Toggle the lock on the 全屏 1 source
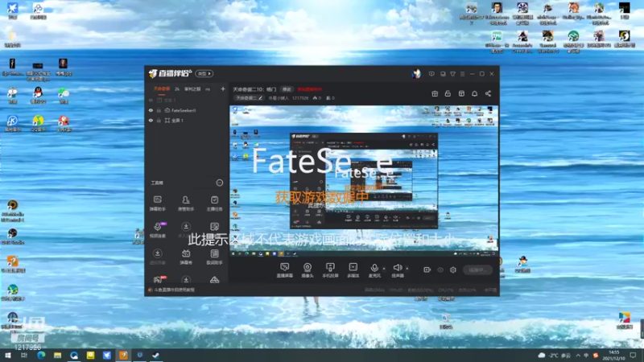 click(159, 121)
